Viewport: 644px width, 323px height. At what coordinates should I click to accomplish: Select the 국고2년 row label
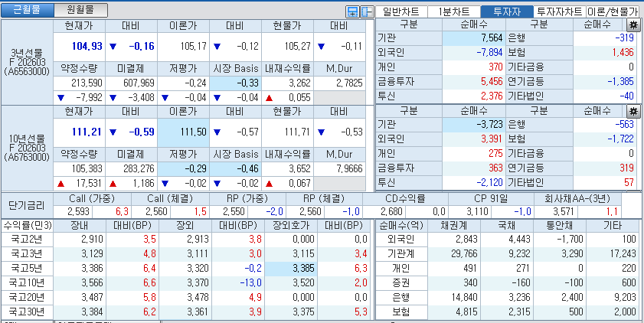(x=28, y=240)
